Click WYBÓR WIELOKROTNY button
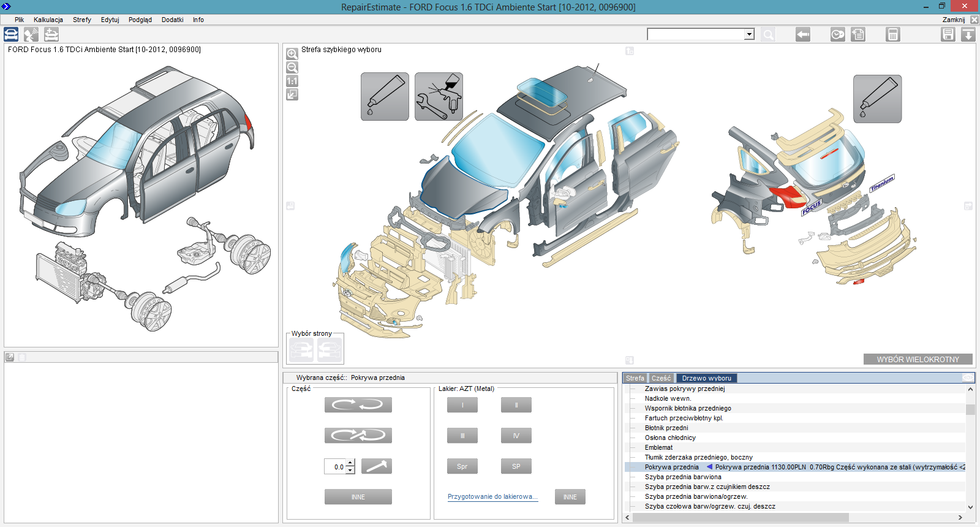Image resolution: width=980 pixels, height=527 pixels. [x=918, y=359]
